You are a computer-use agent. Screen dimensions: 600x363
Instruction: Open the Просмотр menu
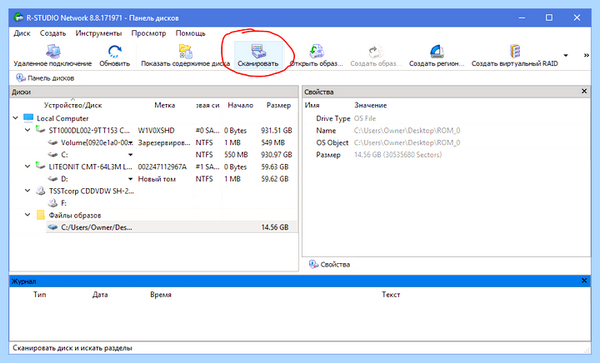[148, 33]
